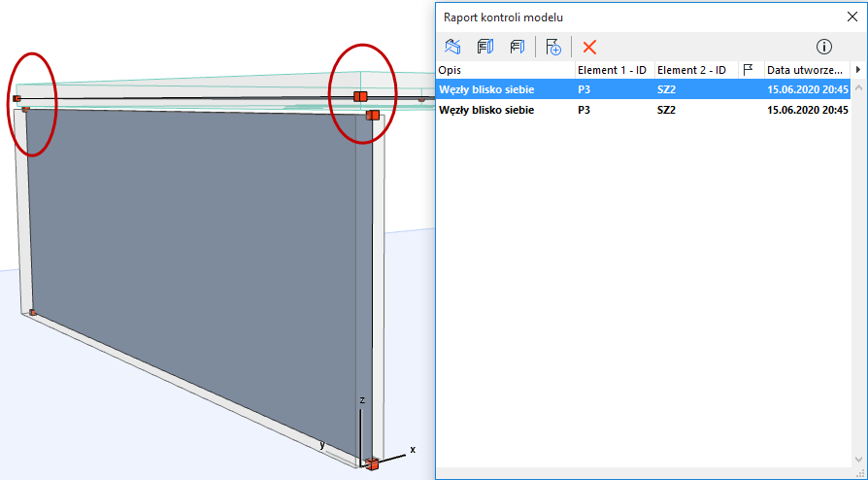868x480 pixels.
Task: Sort by Data utworzenia column header
Action: 807,70
